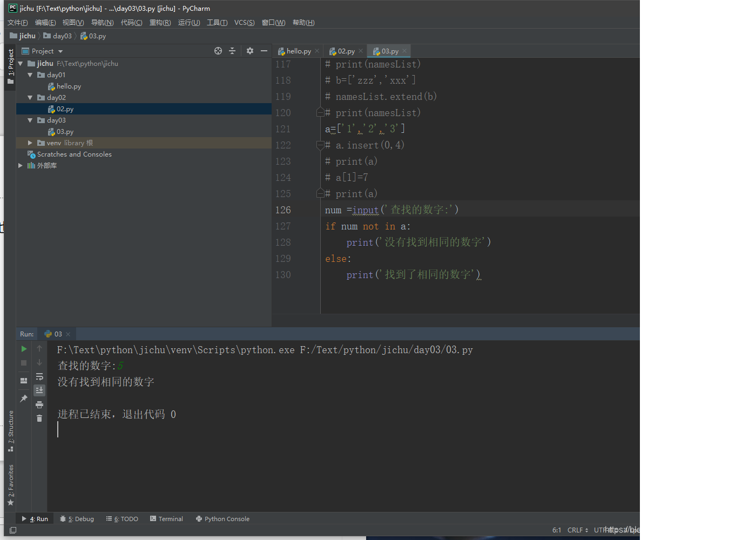Click the up arrow in Run toolbar

[39, 349]
